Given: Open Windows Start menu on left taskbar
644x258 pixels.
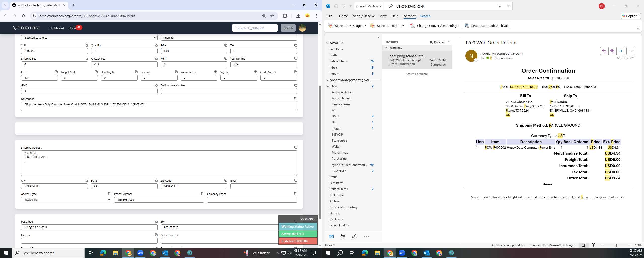Looking at the screenshot, I should [x=6, y=253].
